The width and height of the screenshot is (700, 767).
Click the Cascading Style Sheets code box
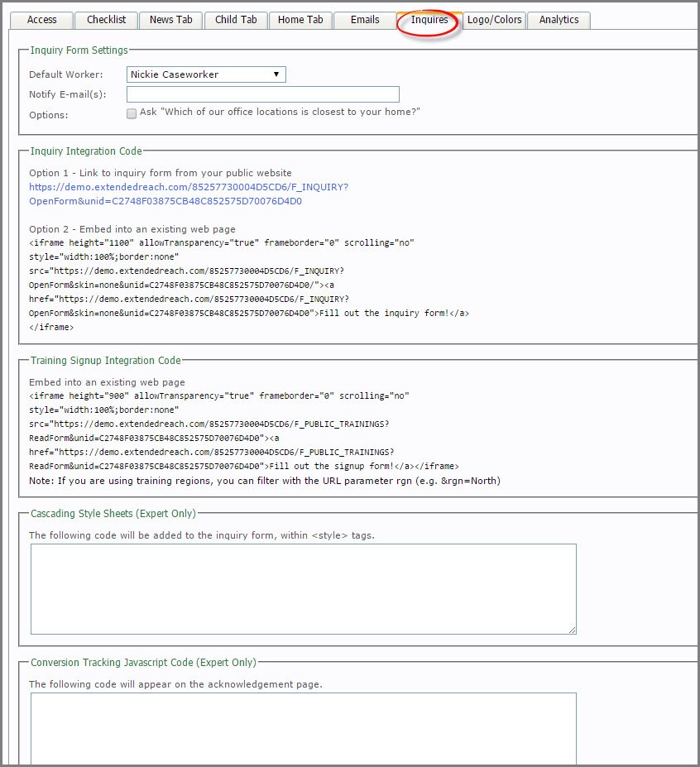(x=302, y=587)
